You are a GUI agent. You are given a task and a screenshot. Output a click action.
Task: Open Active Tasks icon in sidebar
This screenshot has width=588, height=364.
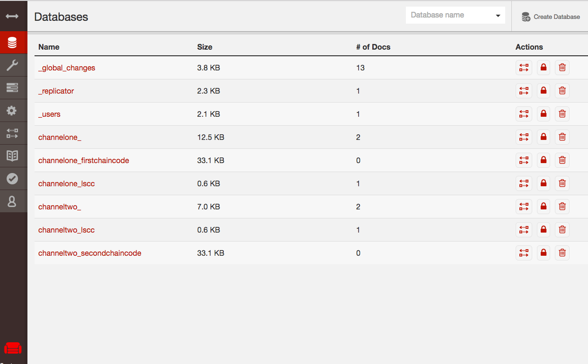click(x=12, y=87)
